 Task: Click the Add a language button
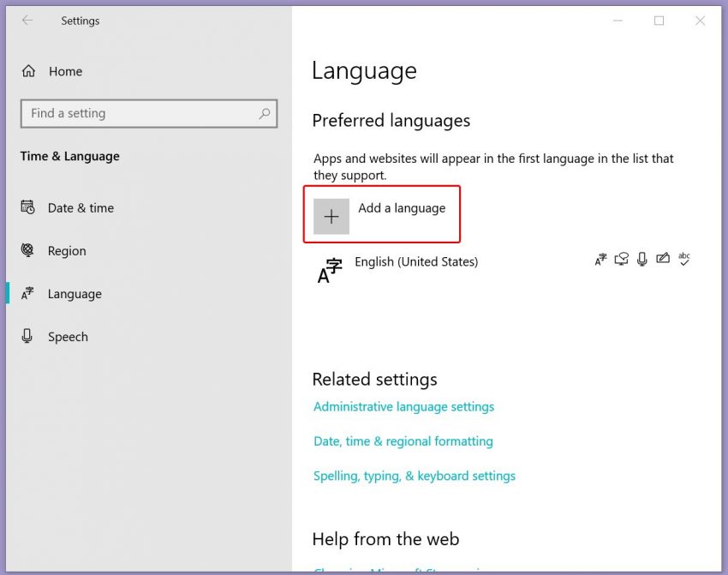point(382,214)
